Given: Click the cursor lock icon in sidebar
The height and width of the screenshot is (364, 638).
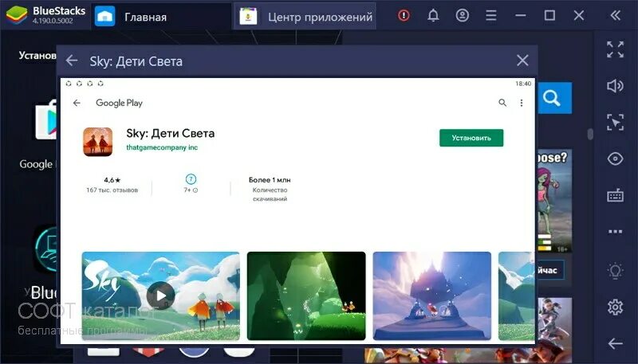Looking at the screenshot, I should click(615, 123).
